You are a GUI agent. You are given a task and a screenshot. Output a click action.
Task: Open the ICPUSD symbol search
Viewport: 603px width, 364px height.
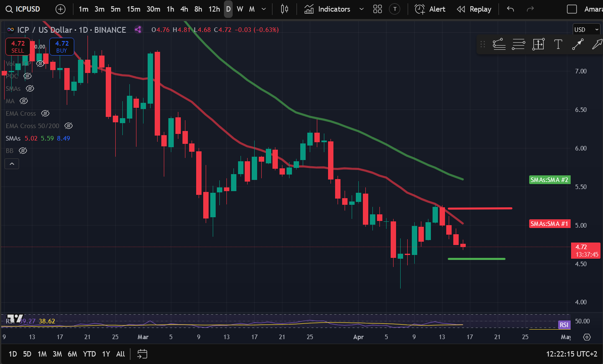[x=23, y=9]
